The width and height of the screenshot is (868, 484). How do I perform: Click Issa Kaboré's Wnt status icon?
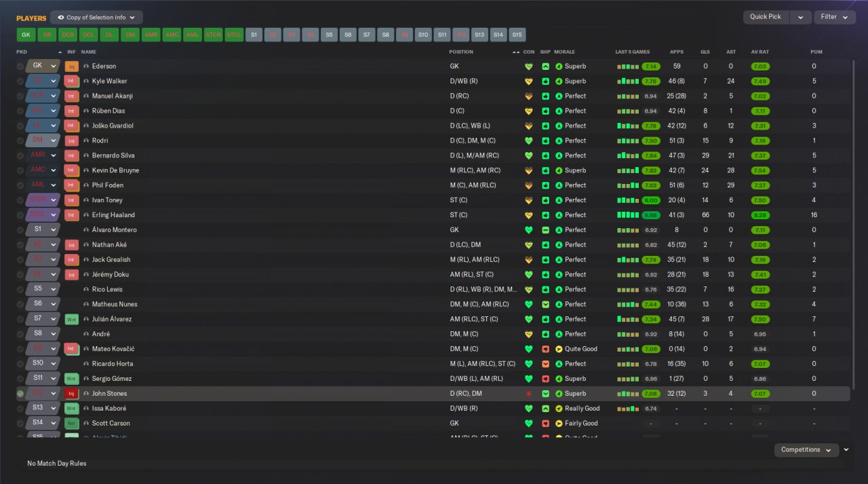pos(72,409)
